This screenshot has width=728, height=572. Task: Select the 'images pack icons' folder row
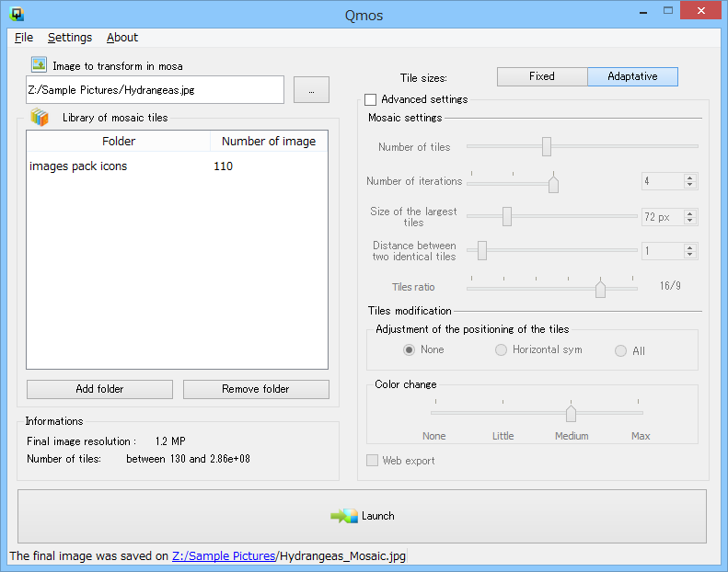pyautogui.click(x=177, y=166)
